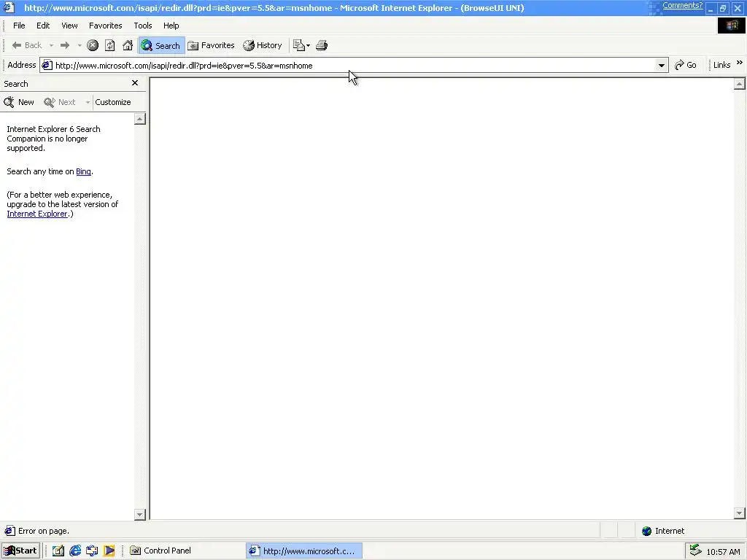Open the Start menu
This screenshot has height=560, width=747.
20,551
